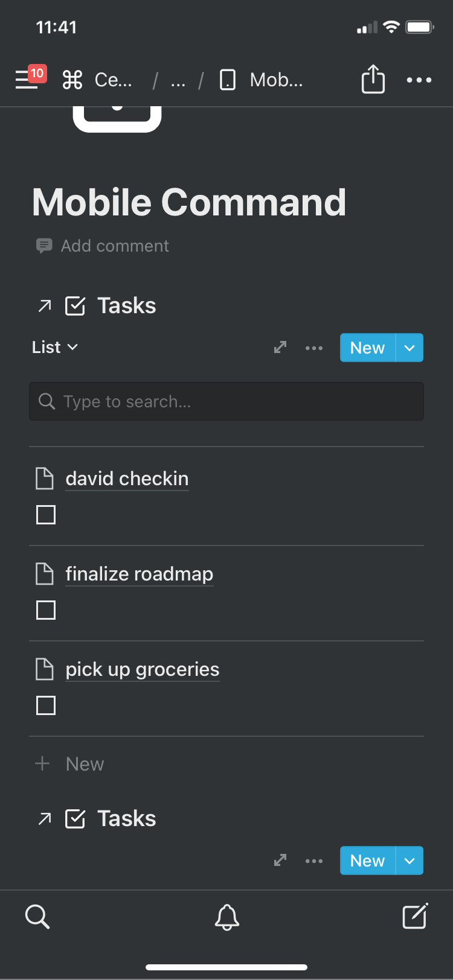
Task: Expand first Tasks database to full page
Action: 280,348
